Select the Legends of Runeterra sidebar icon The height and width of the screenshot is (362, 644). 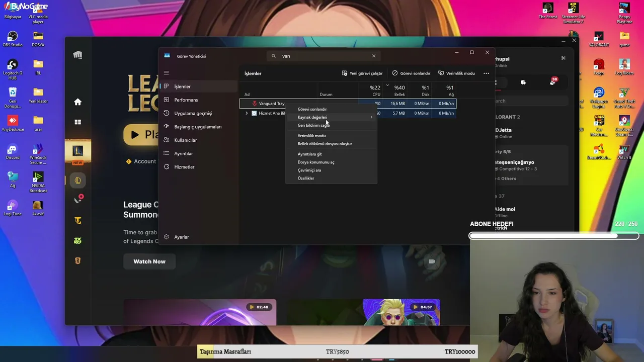[x=77, y=261]
